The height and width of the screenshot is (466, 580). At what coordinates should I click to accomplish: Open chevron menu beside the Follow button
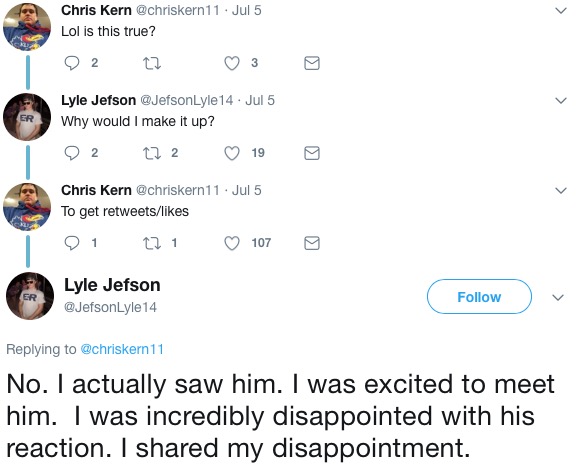(558, 297)
